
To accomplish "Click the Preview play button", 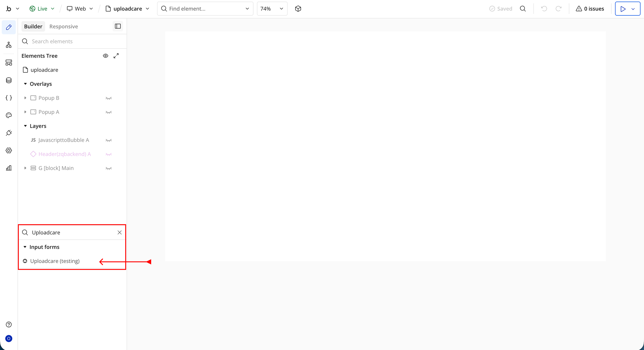I will point(623,9).
